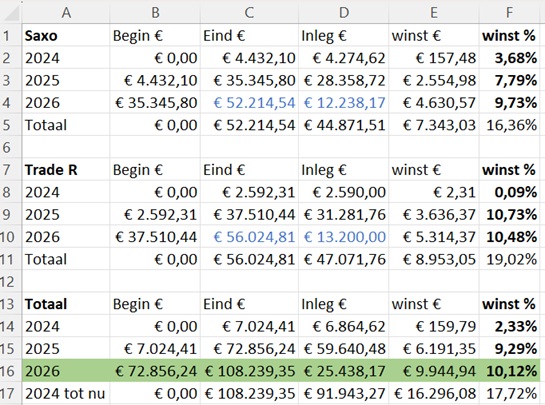Click the bold Saxo cell
The image size is (545, 405).
pos(66,35)
